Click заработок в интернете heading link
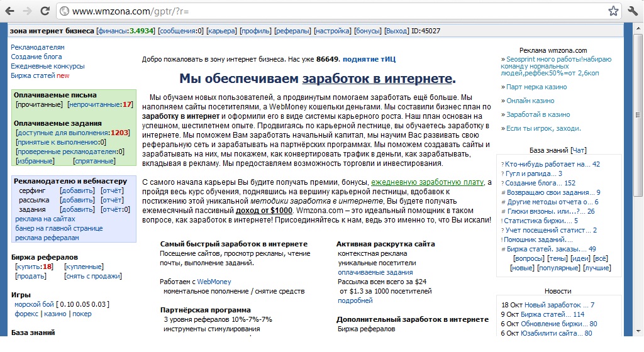Image resolution: width=644 pixels, height=352 pixels. [377, 79]
